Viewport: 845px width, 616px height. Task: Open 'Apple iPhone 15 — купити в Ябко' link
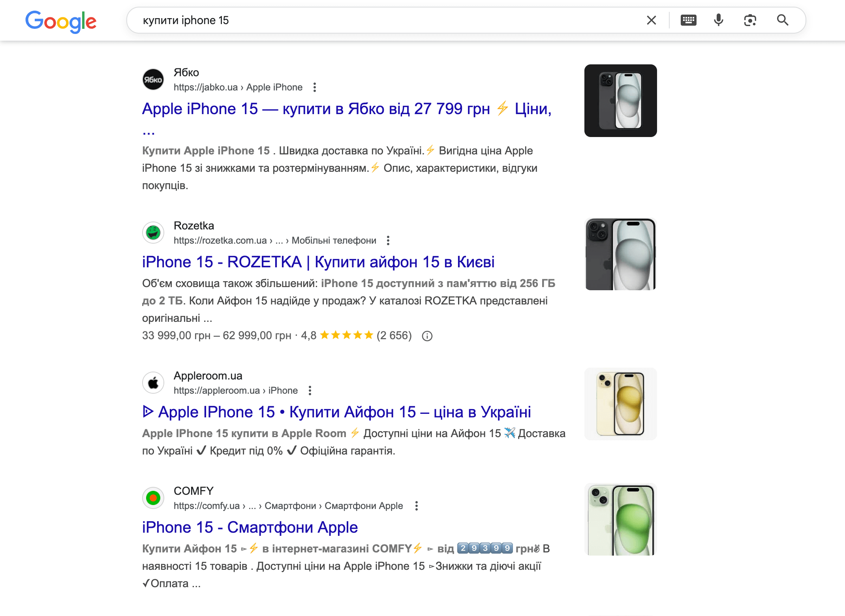(347, 118)
